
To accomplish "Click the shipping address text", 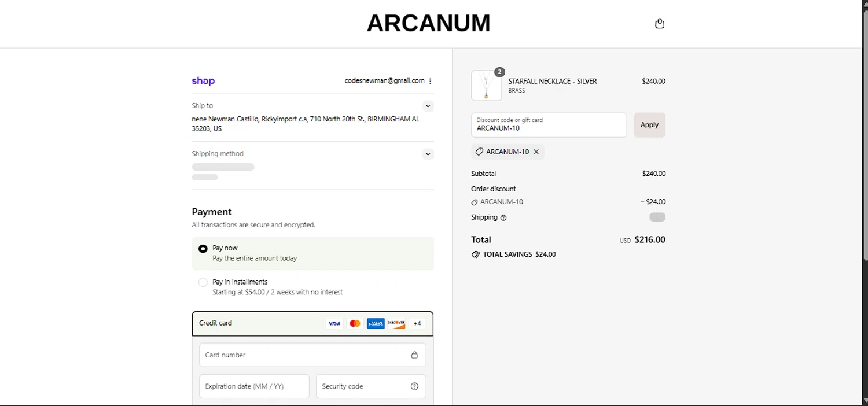I will [306, 124].
